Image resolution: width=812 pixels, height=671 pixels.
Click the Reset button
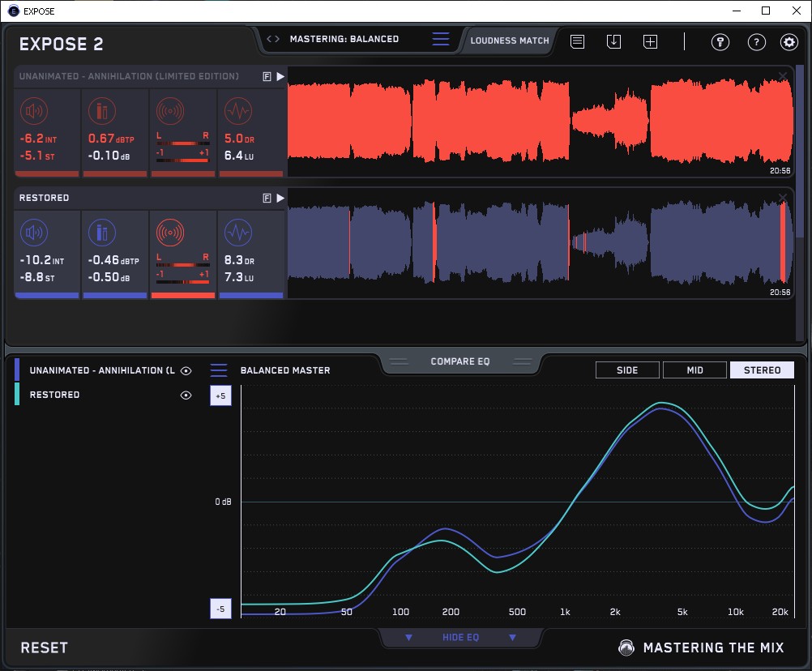point(45,647)
